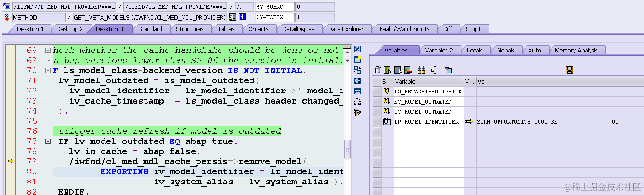
Task: Click the GET_META_MODELS method name field
Action: [x=150, y=17]
